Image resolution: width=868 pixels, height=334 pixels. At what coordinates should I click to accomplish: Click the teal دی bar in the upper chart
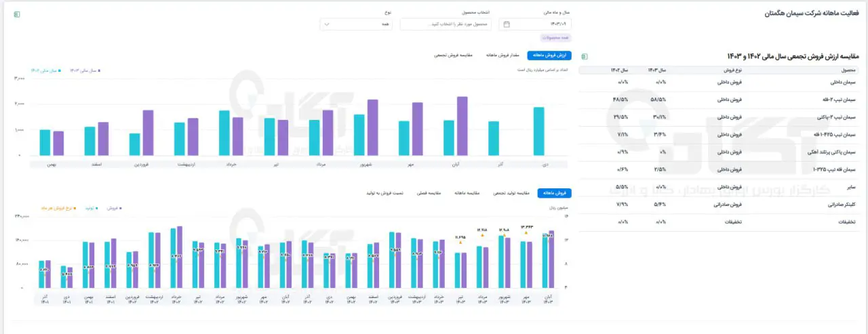(x=538, y=131)
